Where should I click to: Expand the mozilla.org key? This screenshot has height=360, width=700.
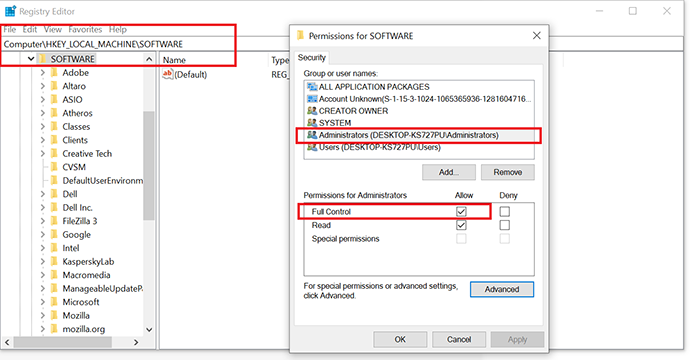(42, 329)
